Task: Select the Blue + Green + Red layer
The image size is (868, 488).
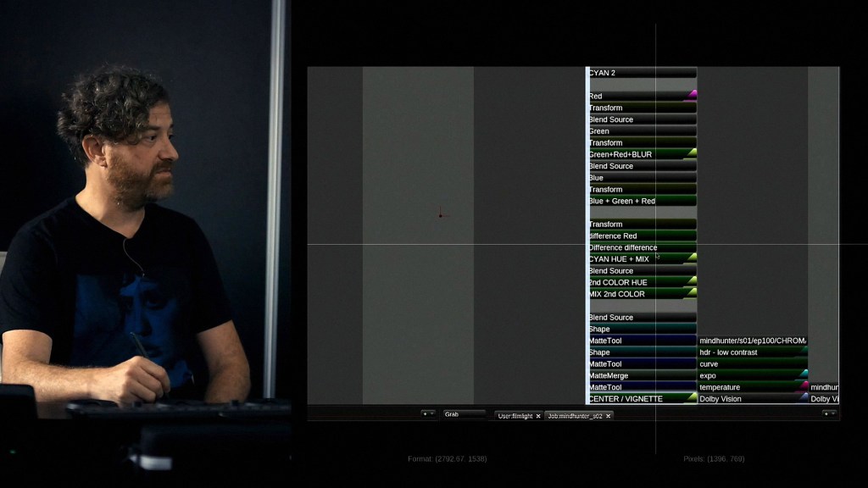Action: [641, 201]
